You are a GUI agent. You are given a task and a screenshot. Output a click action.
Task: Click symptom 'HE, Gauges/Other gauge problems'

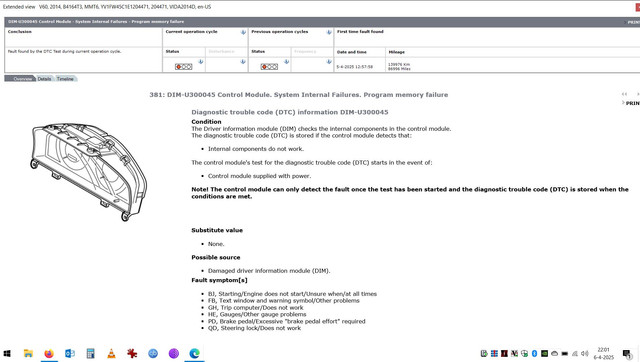[257, 315]
